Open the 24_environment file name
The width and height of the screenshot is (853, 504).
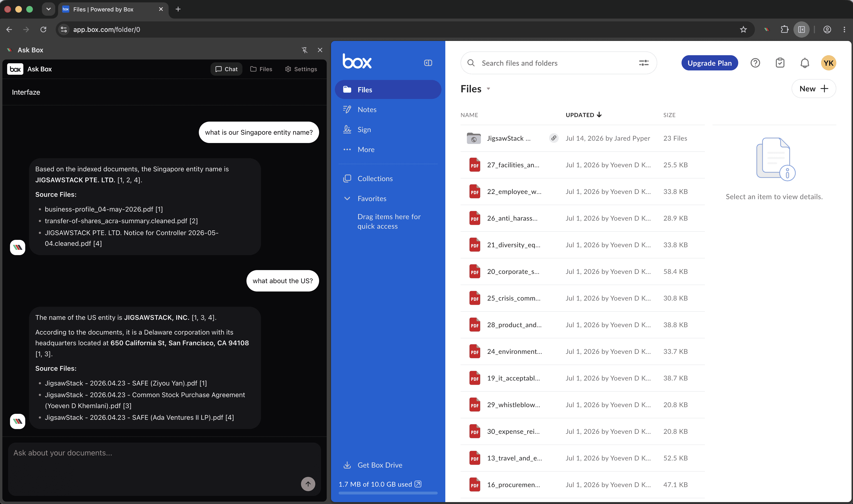pos(515,351)
